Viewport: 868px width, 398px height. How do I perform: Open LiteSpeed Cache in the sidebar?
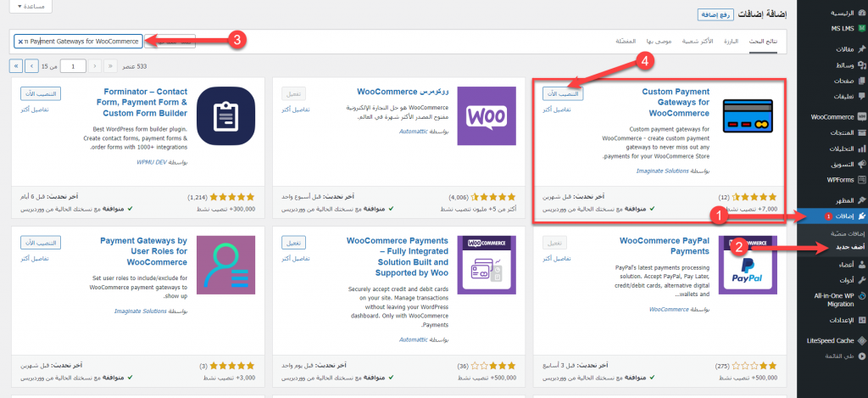[837, 341]
